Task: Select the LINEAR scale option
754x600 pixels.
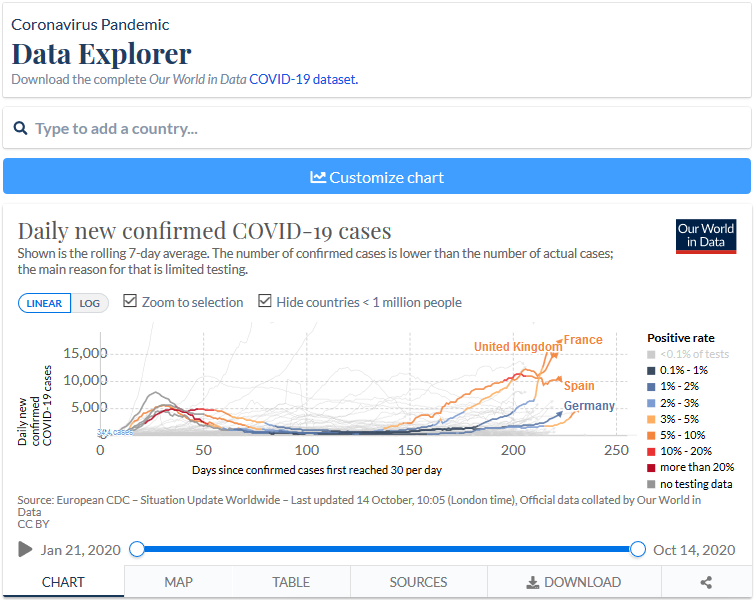Action: point(45,303)
